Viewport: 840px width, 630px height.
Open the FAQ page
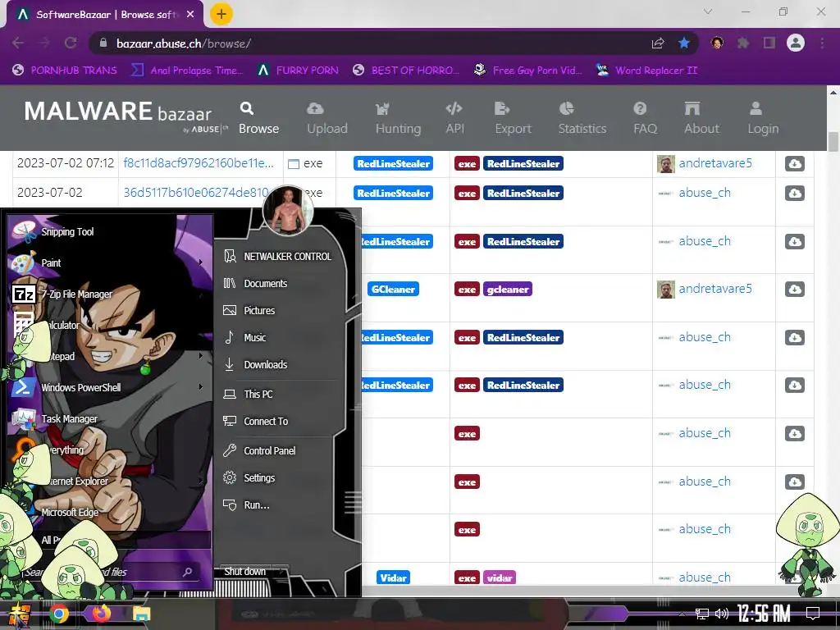645,118
